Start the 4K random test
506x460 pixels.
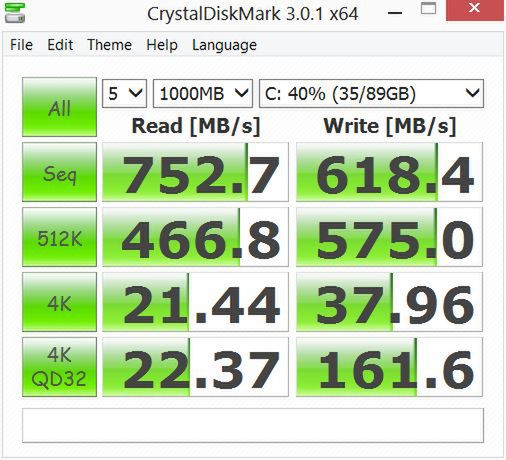click(x=59, y=302)
